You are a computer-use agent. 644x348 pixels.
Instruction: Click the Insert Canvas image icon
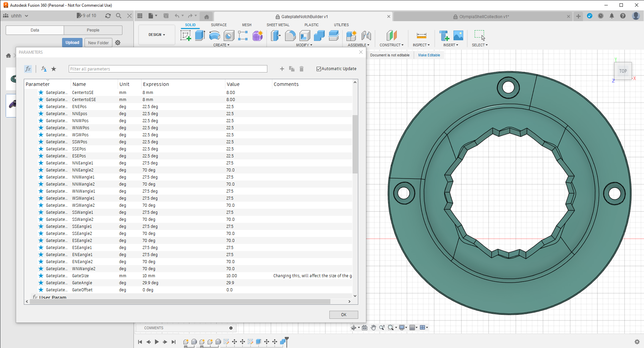point(458,36)
